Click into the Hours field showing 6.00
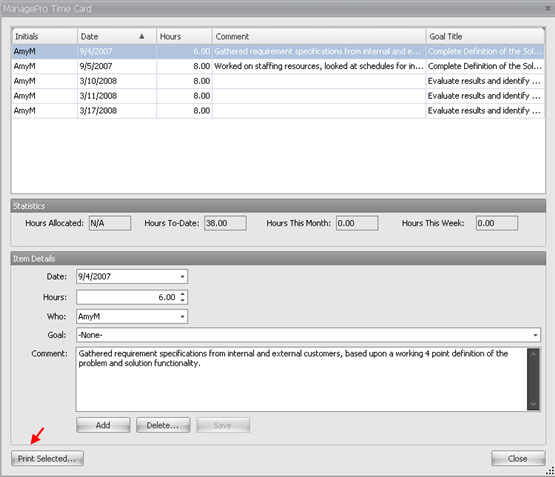 tap(127, 297)
